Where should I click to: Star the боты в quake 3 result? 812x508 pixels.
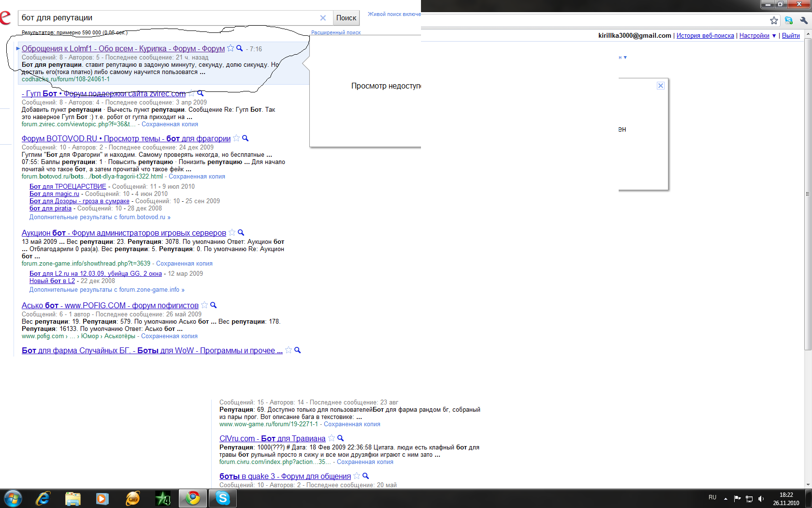tap(357, 476)
